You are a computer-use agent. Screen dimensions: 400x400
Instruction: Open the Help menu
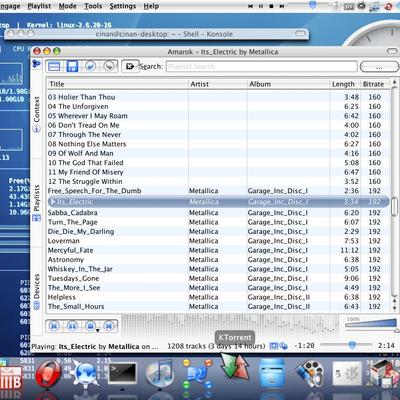151,6
